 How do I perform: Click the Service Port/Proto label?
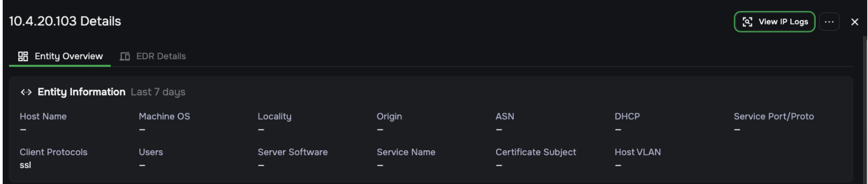(774, 116)
